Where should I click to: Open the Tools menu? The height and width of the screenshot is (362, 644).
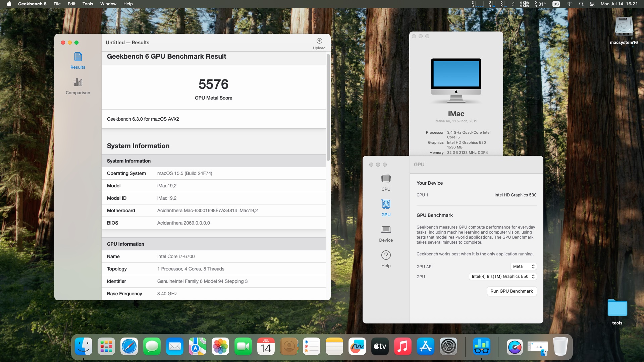(88, 4)
